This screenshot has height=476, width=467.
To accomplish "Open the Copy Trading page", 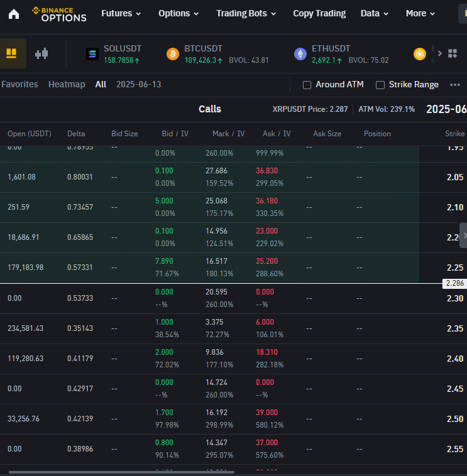I will pyautogui.click(x=319, y=13).
